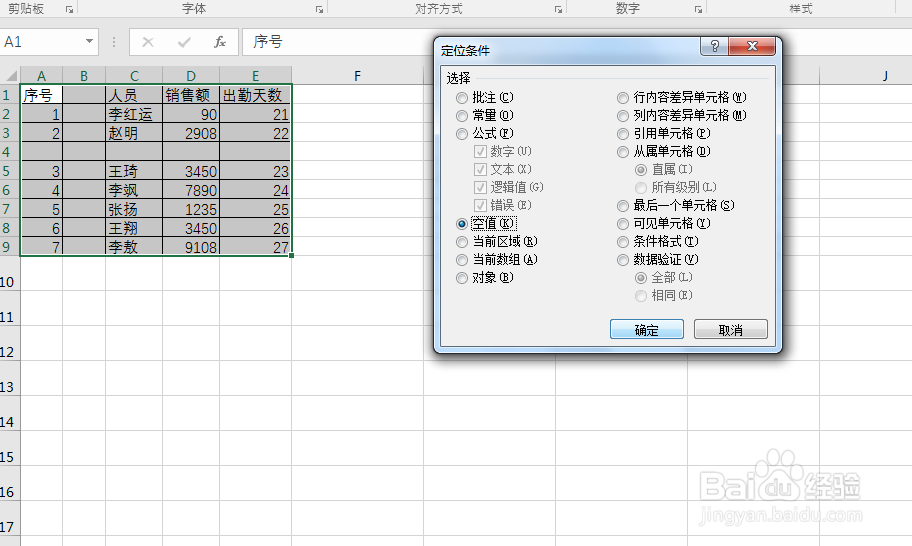Click the formula bar cancel X icon
Image resolution: width=912 pixels, height=546 pixels.
[x=148, y=42]
